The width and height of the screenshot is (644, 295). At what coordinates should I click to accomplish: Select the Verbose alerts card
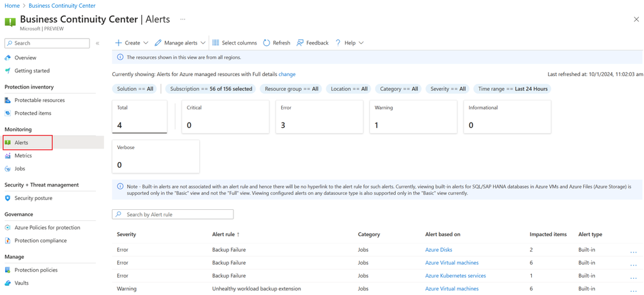pos(155,156)
